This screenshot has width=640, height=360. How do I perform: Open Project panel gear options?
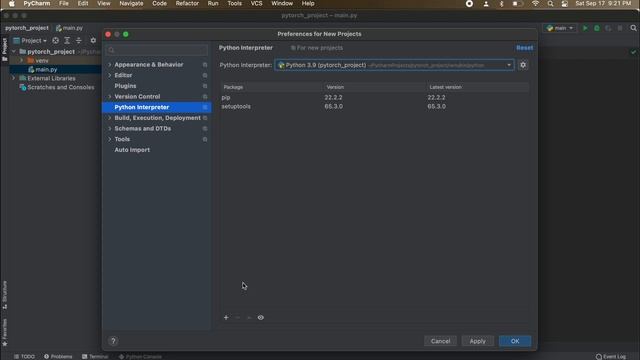pos(93,40)
